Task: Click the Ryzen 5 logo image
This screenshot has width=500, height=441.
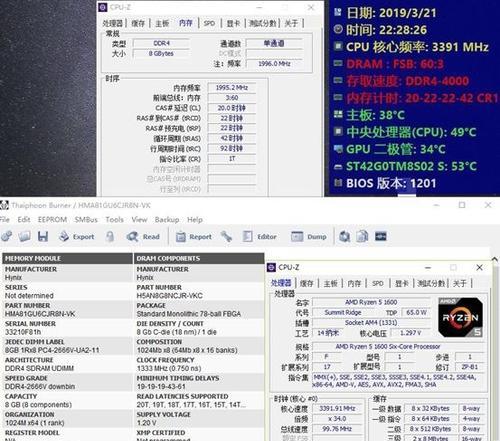Action: [460, 317]
